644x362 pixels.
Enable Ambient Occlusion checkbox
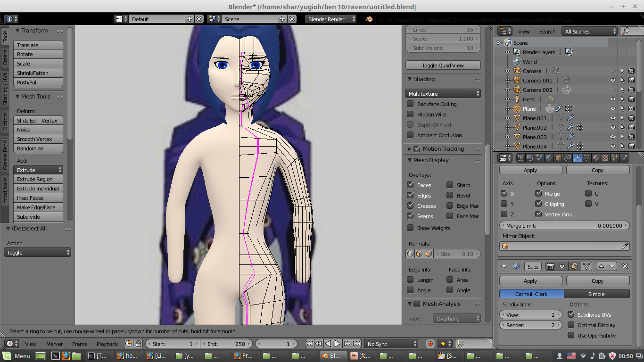(410, 135)
